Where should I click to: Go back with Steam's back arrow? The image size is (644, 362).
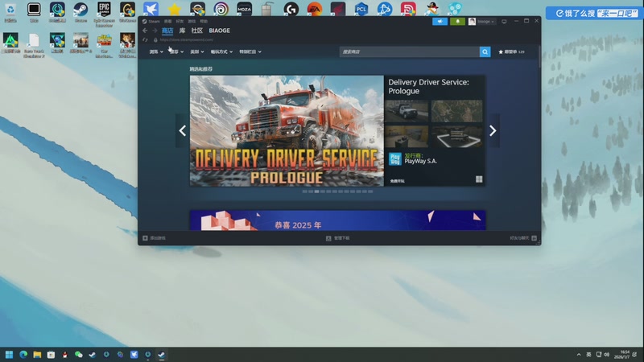point(145,31)
